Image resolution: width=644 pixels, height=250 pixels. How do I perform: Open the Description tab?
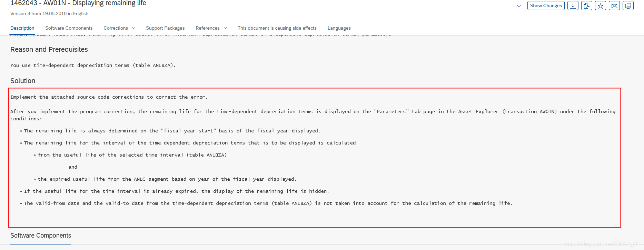pyautogui.click(x=22, y=28)
